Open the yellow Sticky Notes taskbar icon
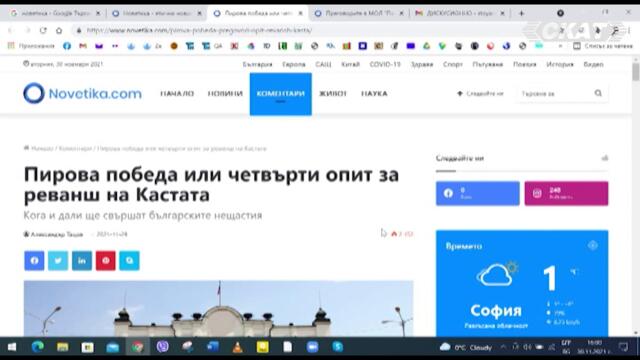This screenshot has width=640, height=360. tap(262, 347)
